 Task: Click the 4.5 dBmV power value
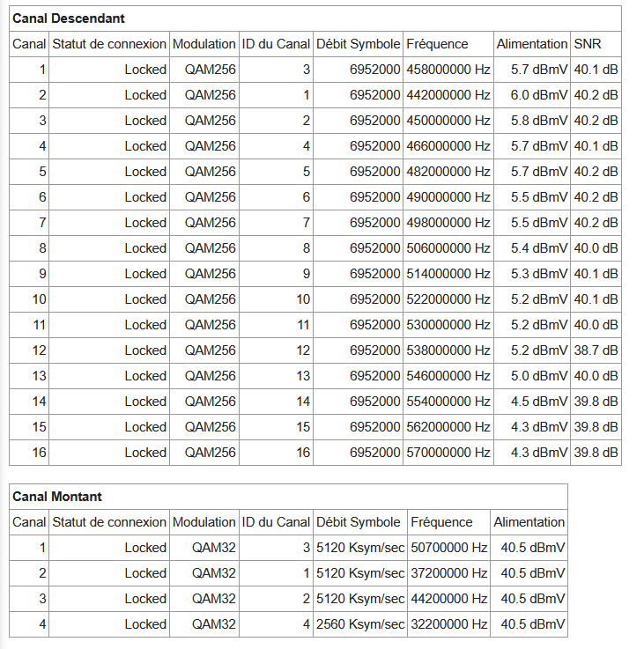click(x=539, y=402)
